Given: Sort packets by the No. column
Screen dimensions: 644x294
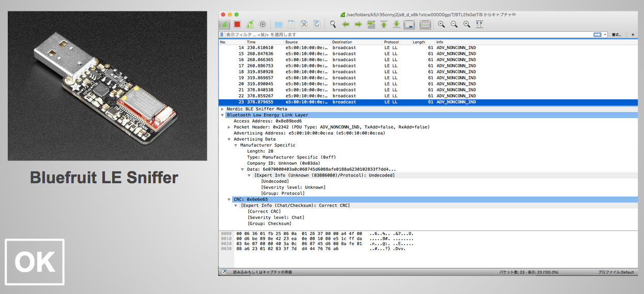Looking at the screenshot, I should click(232, 42).
